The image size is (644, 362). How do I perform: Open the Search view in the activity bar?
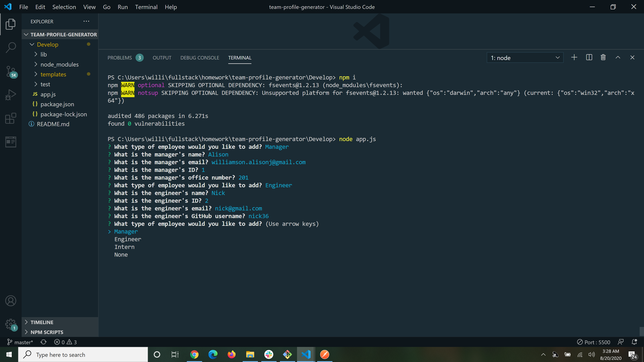point(11,47)
